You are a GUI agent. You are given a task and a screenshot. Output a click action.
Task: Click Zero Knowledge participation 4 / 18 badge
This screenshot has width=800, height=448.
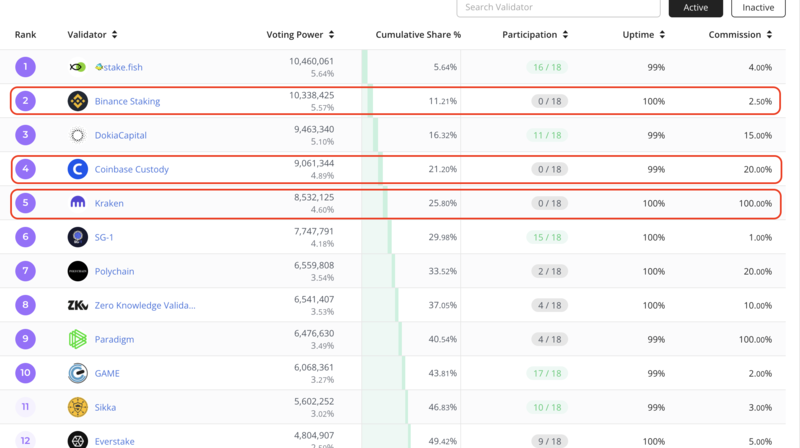[549, 305]
